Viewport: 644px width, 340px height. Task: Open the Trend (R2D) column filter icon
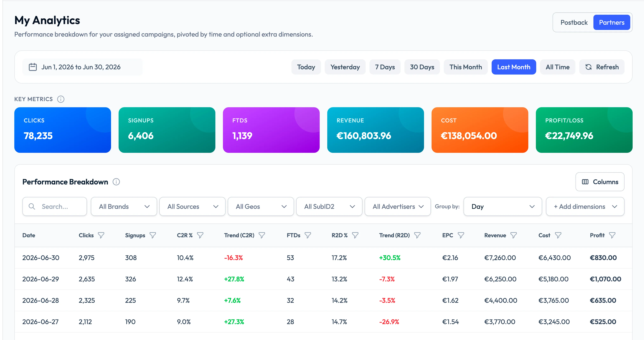pyautogui.click(x=417, y=235)
